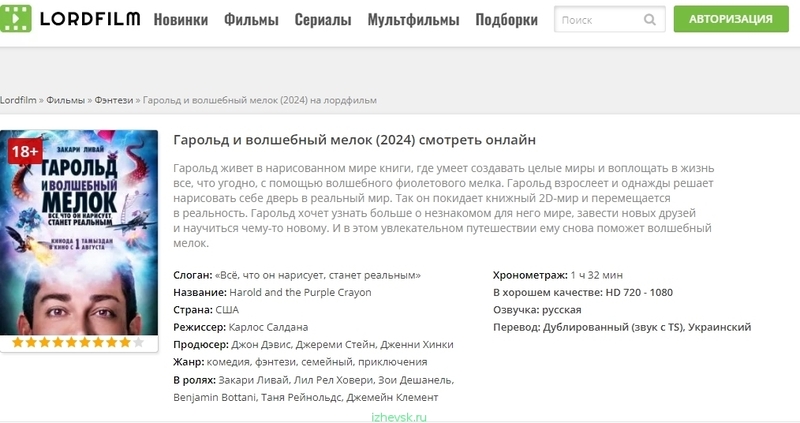This screenshot has height=423, width=800.
Task: Click actor Зои Дешанель
Action: (x=416, y=380)
